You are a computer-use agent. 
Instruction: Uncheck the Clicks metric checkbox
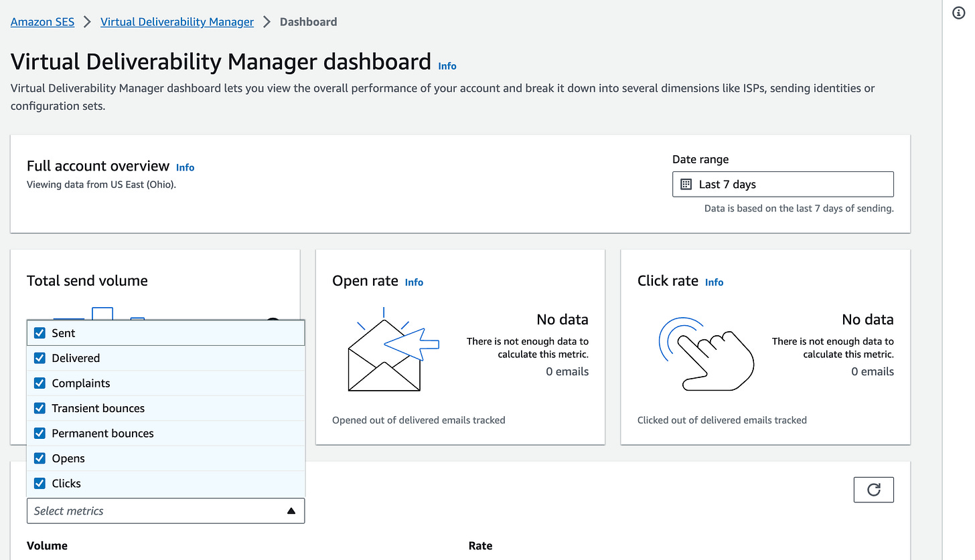(40, 484)
